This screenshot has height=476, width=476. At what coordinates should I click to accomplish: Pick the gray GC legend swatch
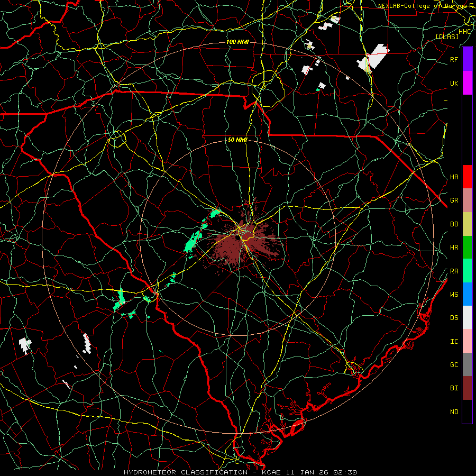point(467,364)
